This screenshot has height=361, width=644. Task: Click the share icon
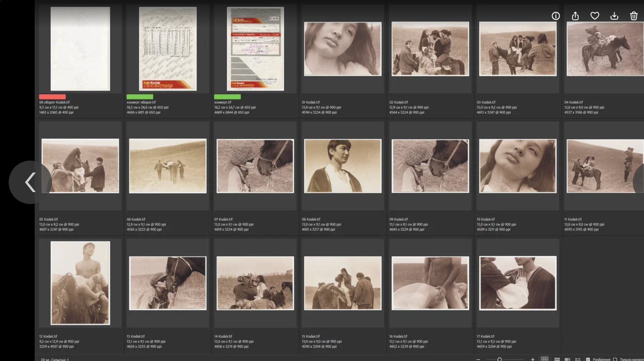pos(575,16)
